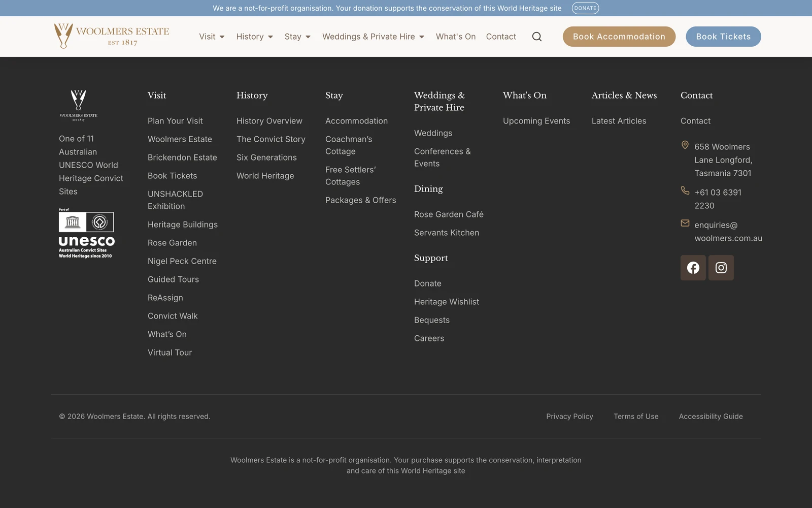Open Accommodation link under Stay
Image resolution: width=812 pixels, height=508 pixels.
click(x=356, y=121)
